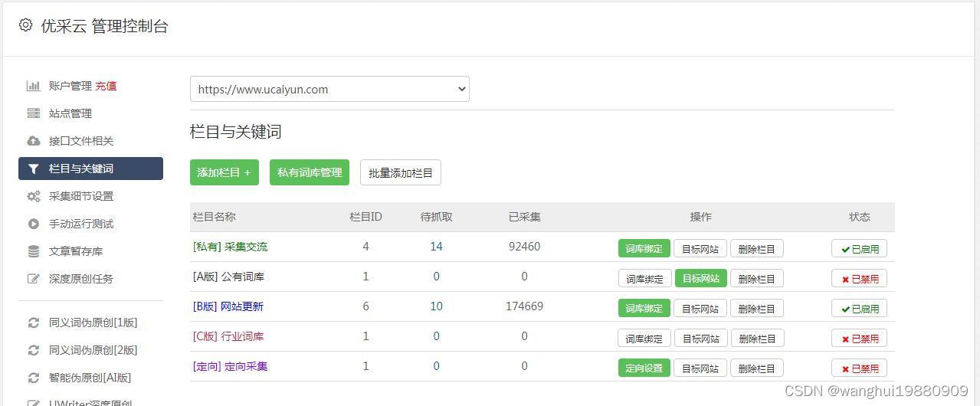The height and width of the screenshot is (406, 980).
Task: Click the bar chart icon for 账户管理
Action: (x=33, y=86)
